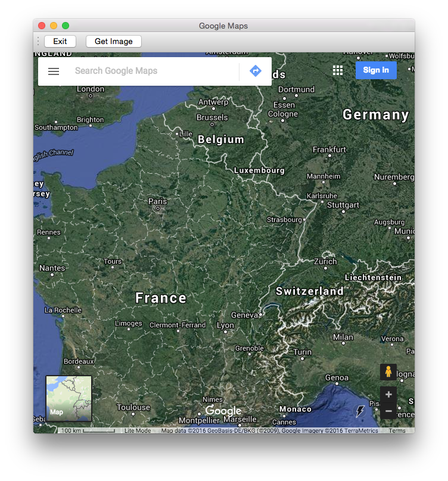The image size is (448, 481).
Task: Click the Rennes city label
Action: (49, 232)
